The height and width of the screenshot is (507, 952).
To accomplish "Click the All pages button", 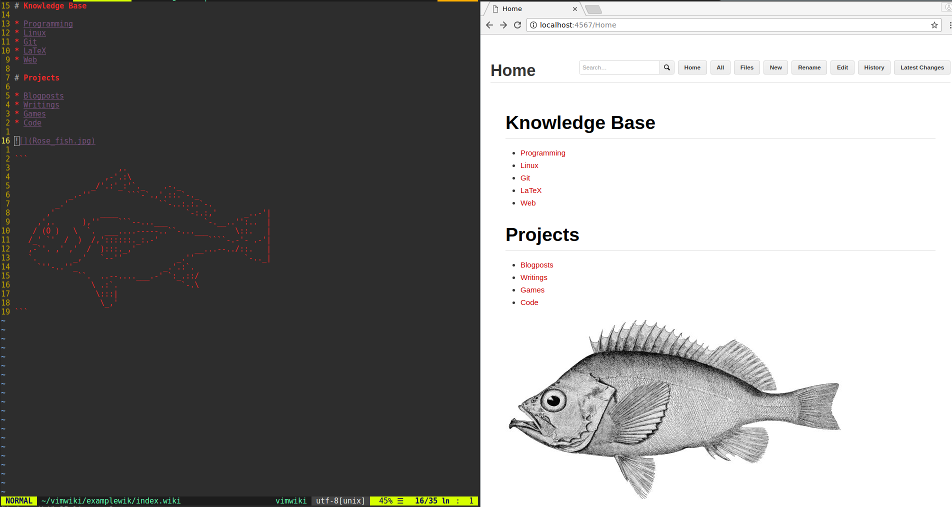I will coord(720,67).
